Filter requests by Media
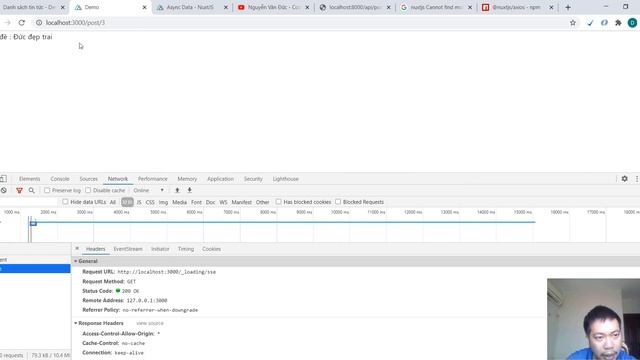This screenshot has height=360, width=640. click(179, 202)
